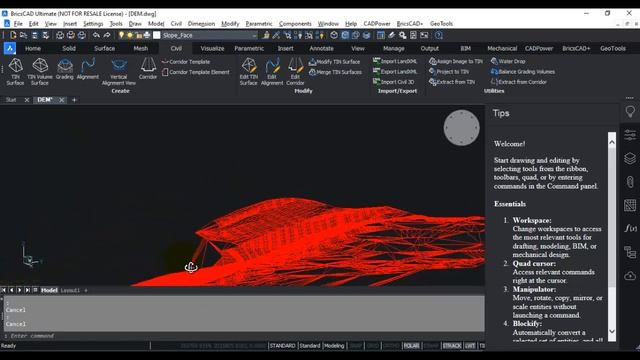Toggle GRID display in status bar

[373, 346]
